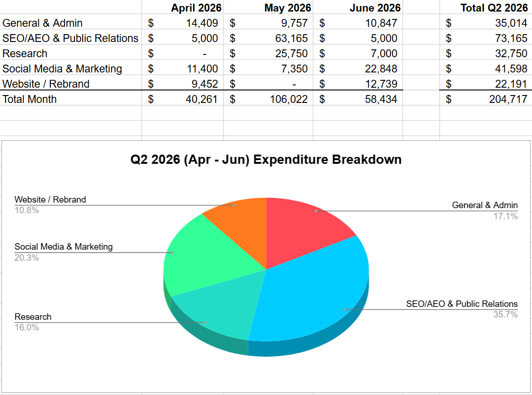The height and width of the screenshot is (395, 532).
Task: Click the Research chart label
Action: click(x=33, y=317)
